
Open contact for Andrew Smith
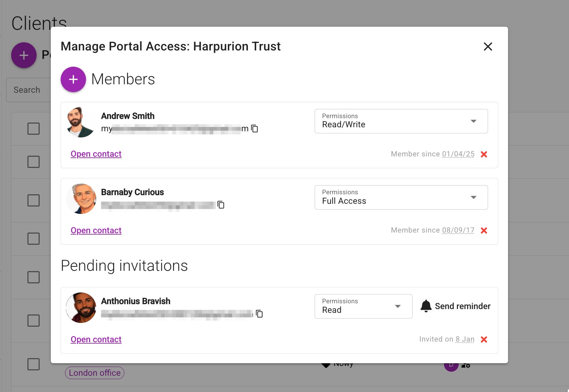96,154
